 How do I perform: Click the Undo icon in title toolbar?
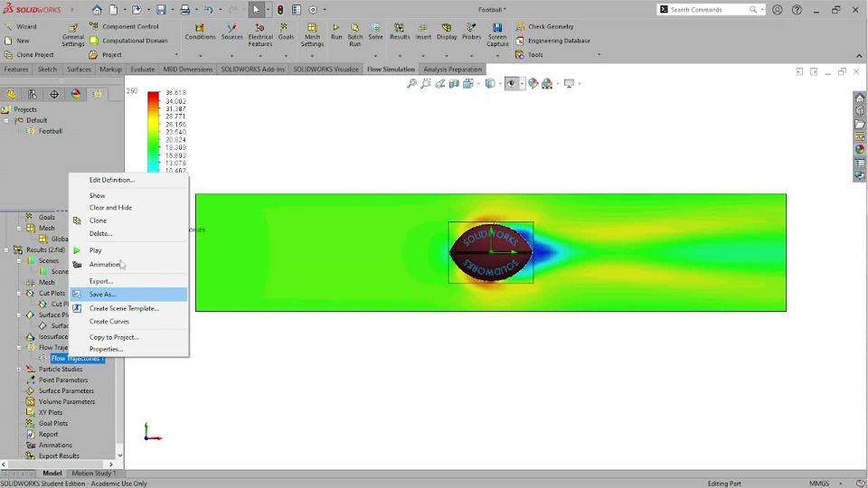click(208, 9)
